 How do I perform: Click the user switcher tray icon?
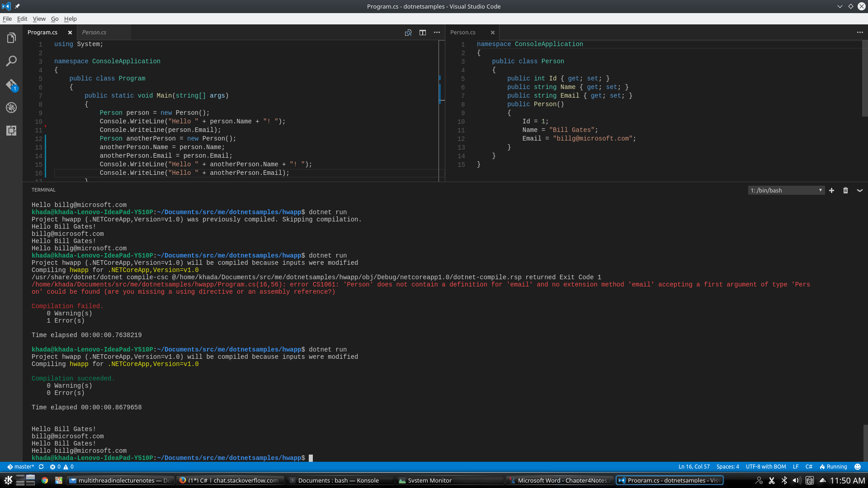[x=759, y=480]
